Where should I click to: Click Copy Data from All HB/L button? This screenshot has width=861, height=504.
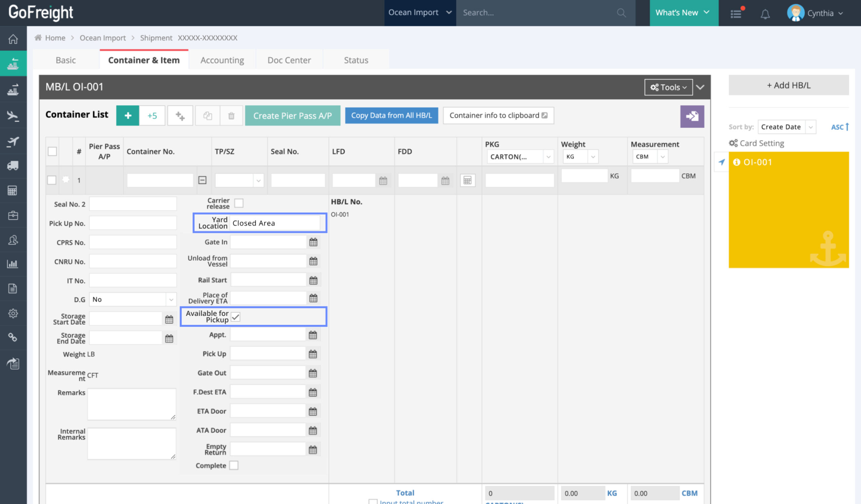pos(391,115)
